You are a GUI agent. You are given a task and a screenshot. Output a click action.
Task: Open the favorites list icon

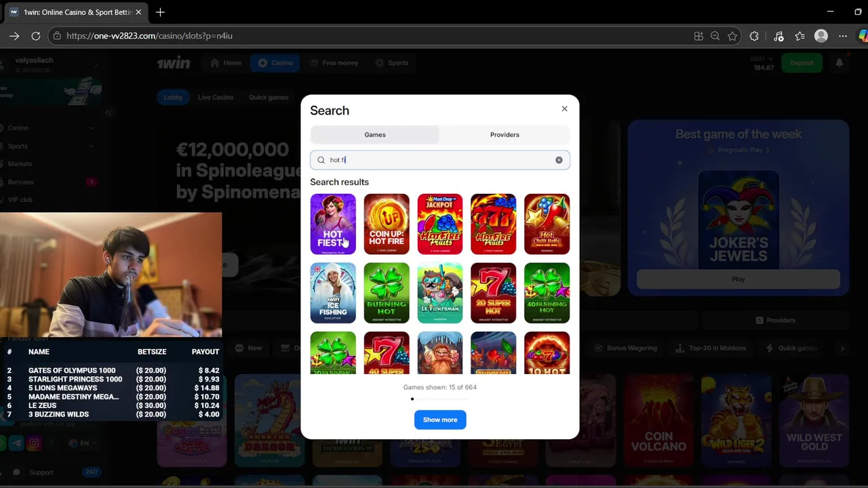(x=800, y=36)
